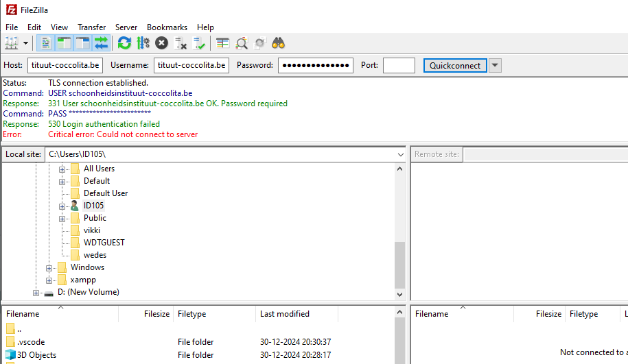Click the Username input field
The width and height of the screenshot is (628, 364).
click(191, 65)
